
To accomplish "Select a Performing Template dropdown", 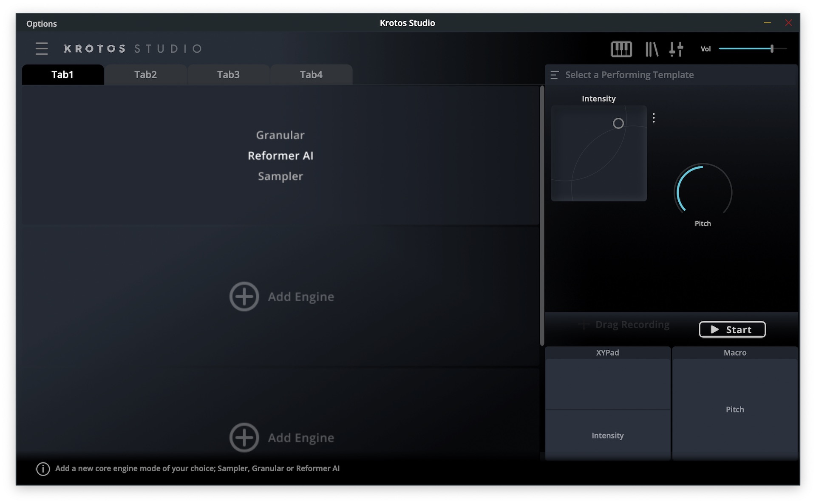I will (x=629, y=75).
